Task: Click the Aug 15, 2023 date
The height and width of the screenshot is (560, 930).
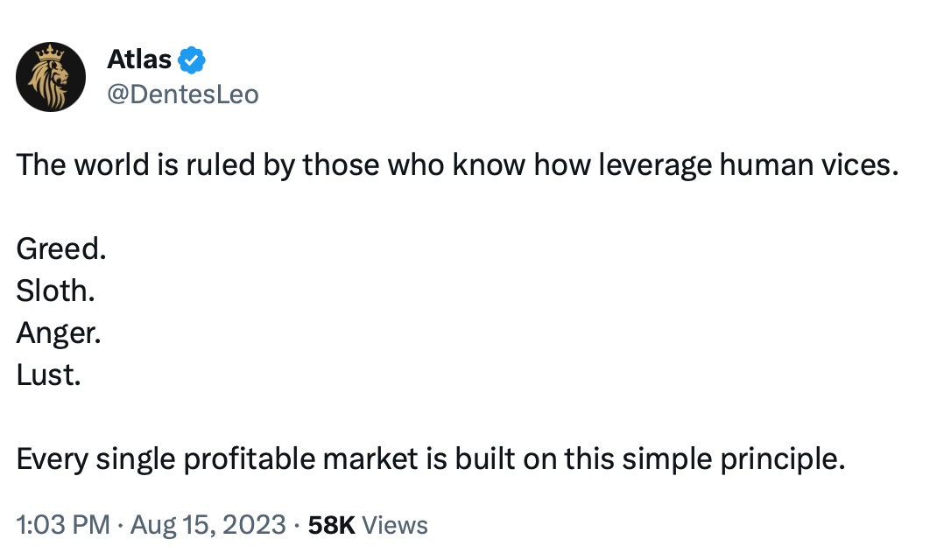Action: (208, 525)
